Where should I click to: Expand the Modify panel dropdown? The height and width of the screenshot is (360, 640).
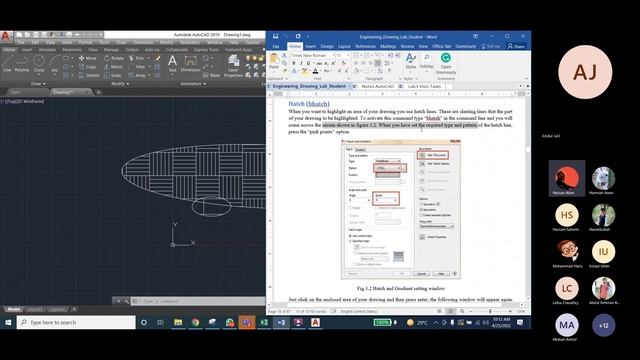(120, 84)
